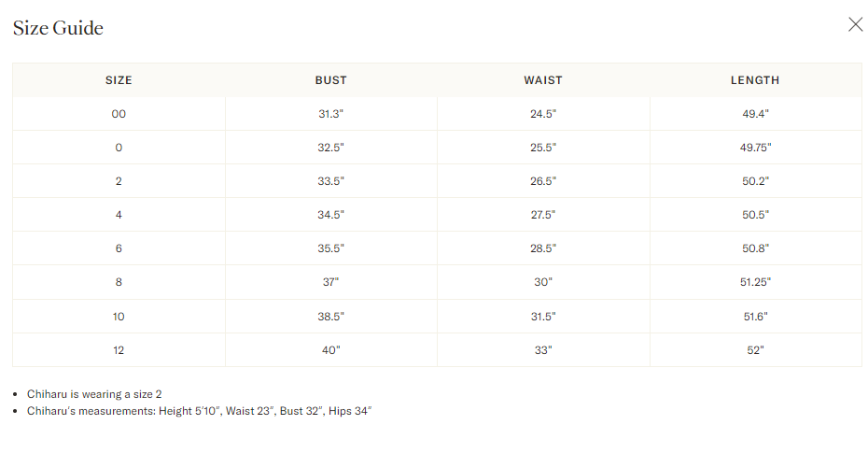This screenshot has height=453, width=868.
Task: Click the 35.5" bust value
Action: point(330,248)
